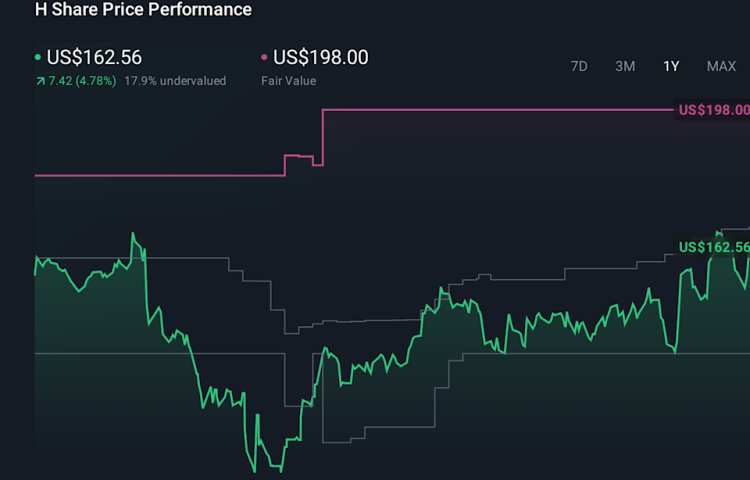Click the large step-up in the pink fair value line
This screenshot has height=480, width=750.
(x=323, y=135)
